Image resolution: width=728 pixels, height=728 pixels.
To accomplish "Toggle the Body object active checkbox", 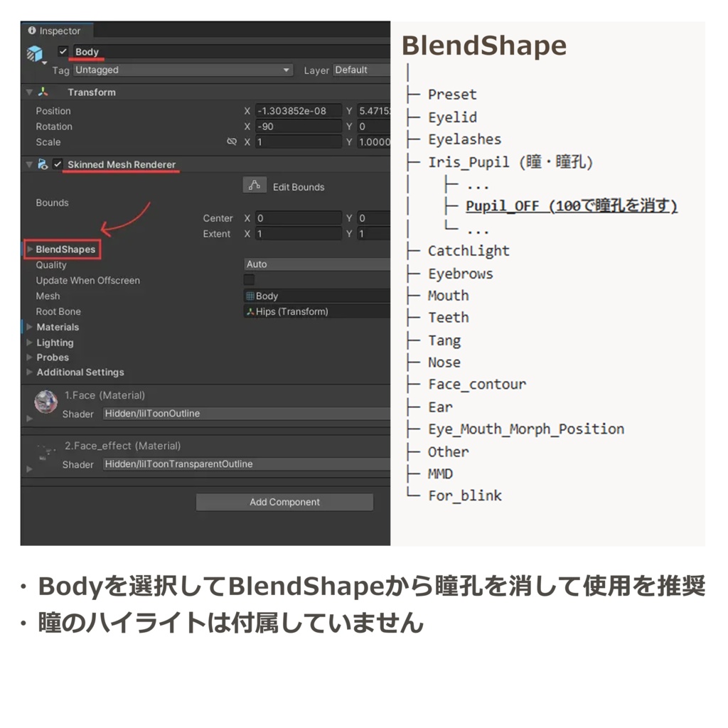I will [63, 51].
